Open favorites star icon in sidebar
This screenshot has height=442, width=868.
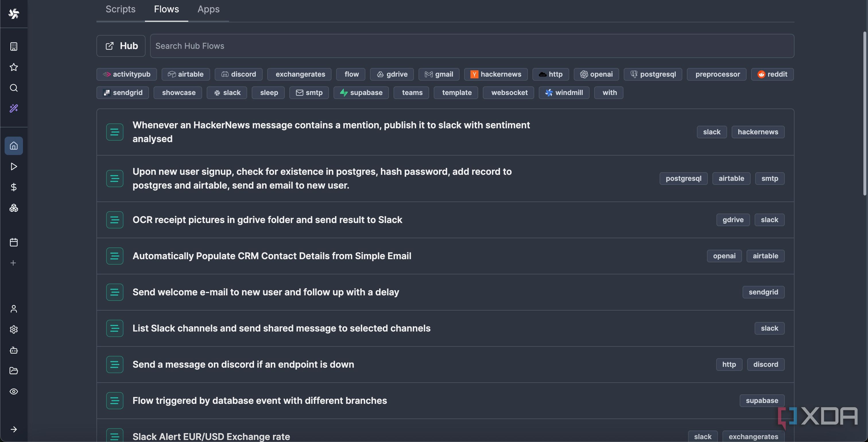pos(14,67)
